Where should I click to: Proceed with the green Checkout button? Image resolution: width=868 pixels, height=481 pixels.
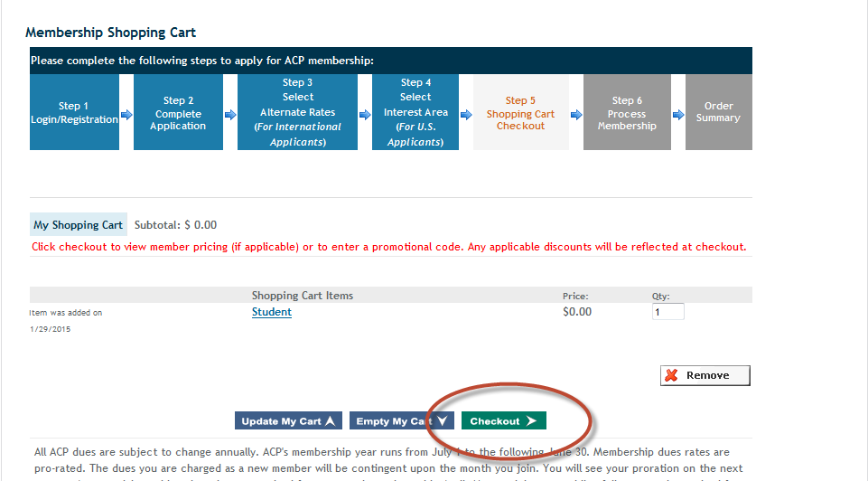(503, 421)
